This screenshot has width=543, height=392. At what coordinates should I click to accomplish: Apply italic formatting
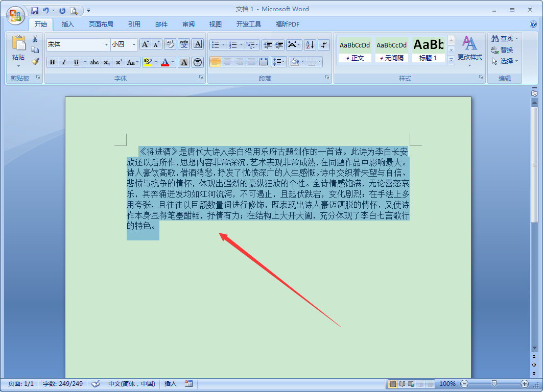point(63,62)
